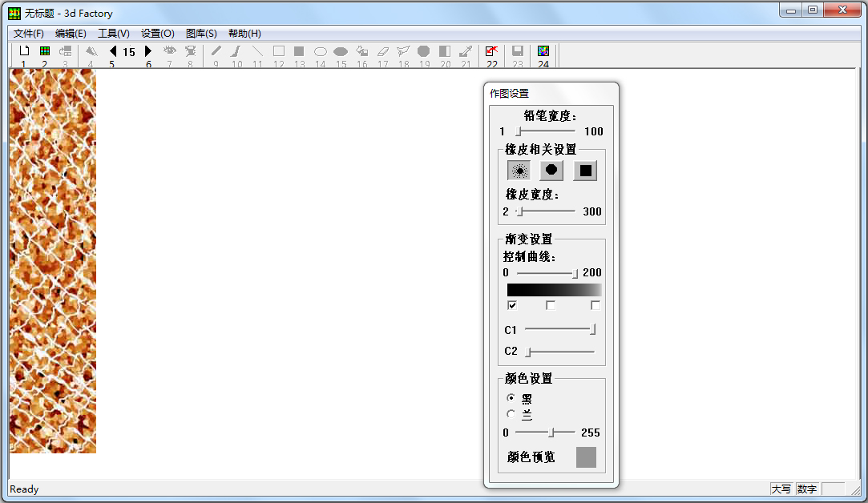The height and width of the screenshot is (503, 868).
Task: Click the gray 颜色预览 swatch
Action: click(x=586, y=457)
